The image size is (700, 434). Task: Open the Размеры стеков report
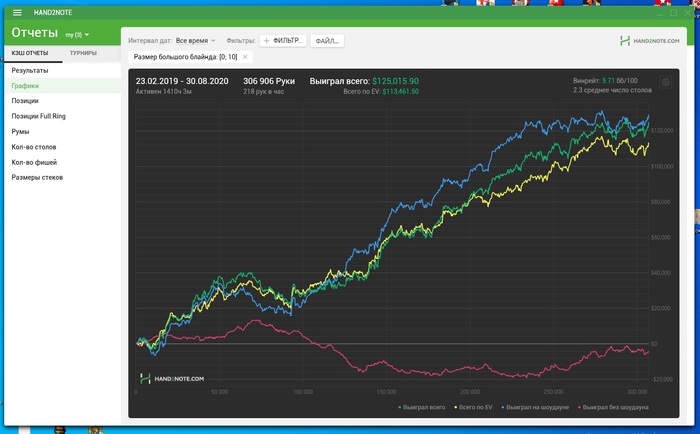click(x=62, y=177)
